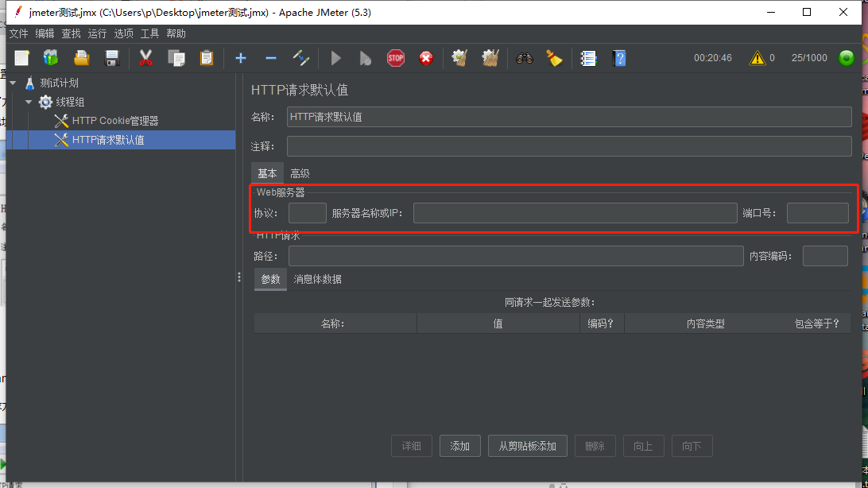Click the 服务器名称或IP input field

pos(575,213)
